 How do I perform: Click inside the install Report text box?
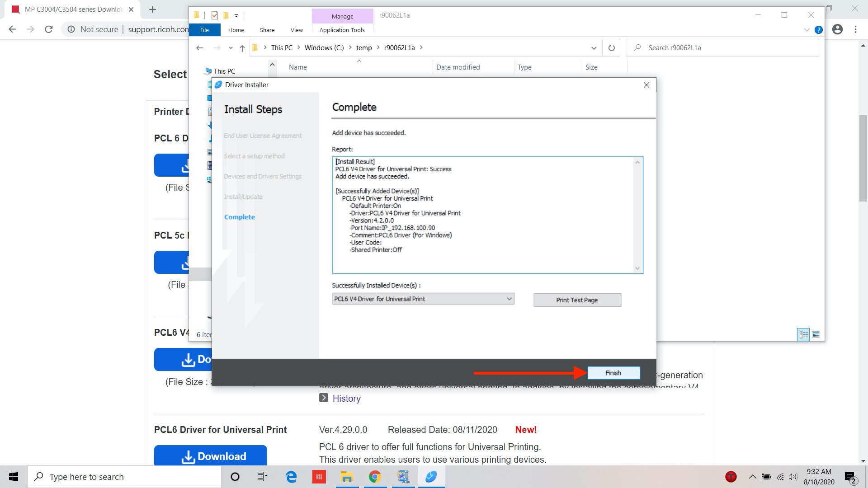[x=487, y=215]
